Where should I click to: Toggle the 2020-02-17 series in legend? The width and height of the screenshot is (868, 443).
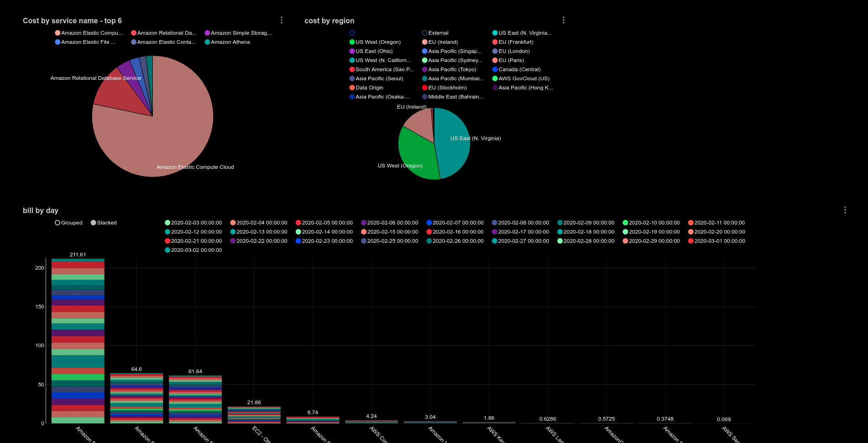tap(521, 232)
